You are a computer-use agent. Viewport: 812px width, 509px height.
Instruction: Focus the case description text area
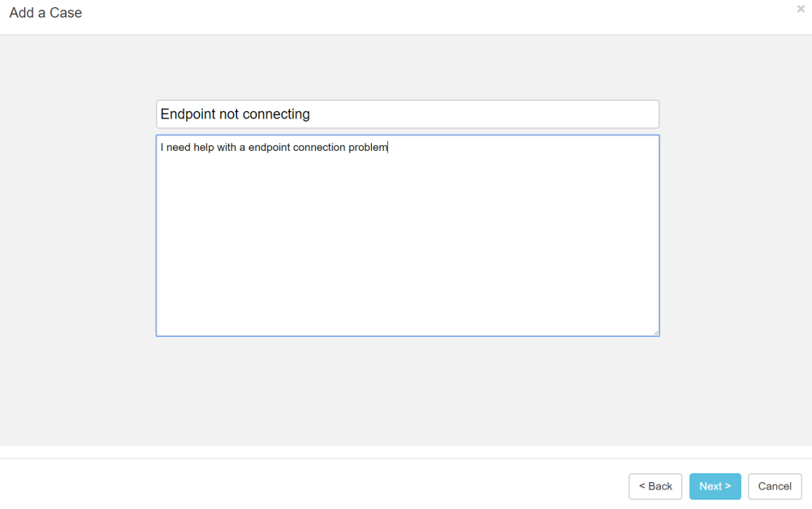pyautogui.click(x=408, y=235)
